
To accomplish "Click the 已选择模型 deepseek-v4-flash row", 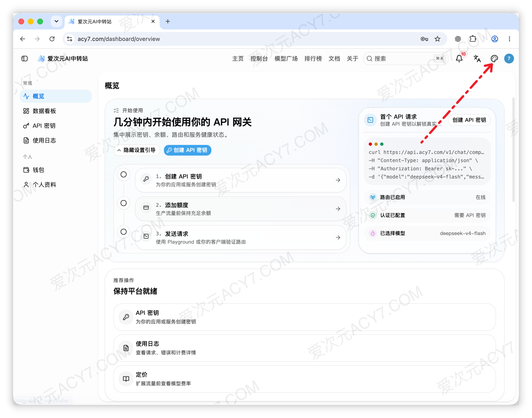I will pyautogui.click(x=427, y=234).
